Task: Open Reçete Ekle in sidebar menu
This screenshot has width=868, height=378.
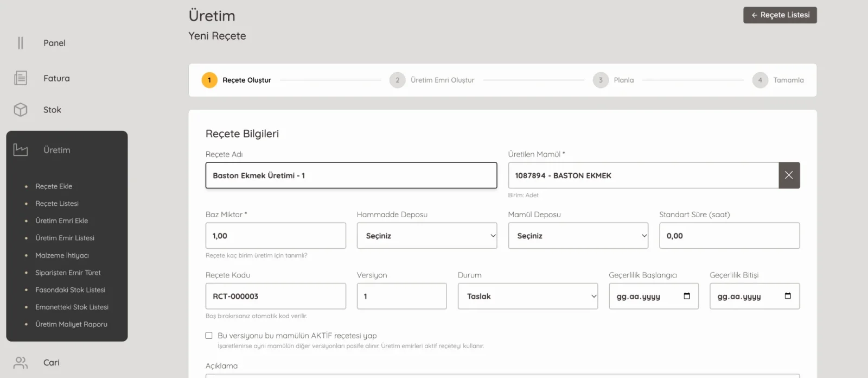Action: coord(54,186)
